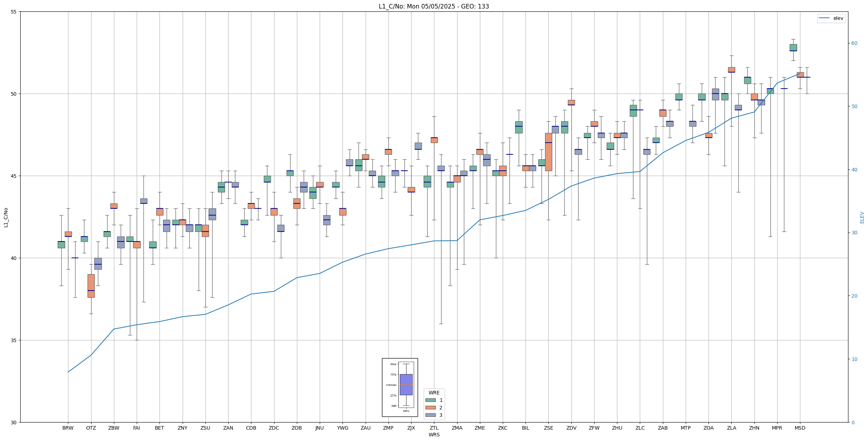Click the orange WRE 2 legend swatch
The width and height of the screenshot is (868, 441).
[x=430, y=408]
